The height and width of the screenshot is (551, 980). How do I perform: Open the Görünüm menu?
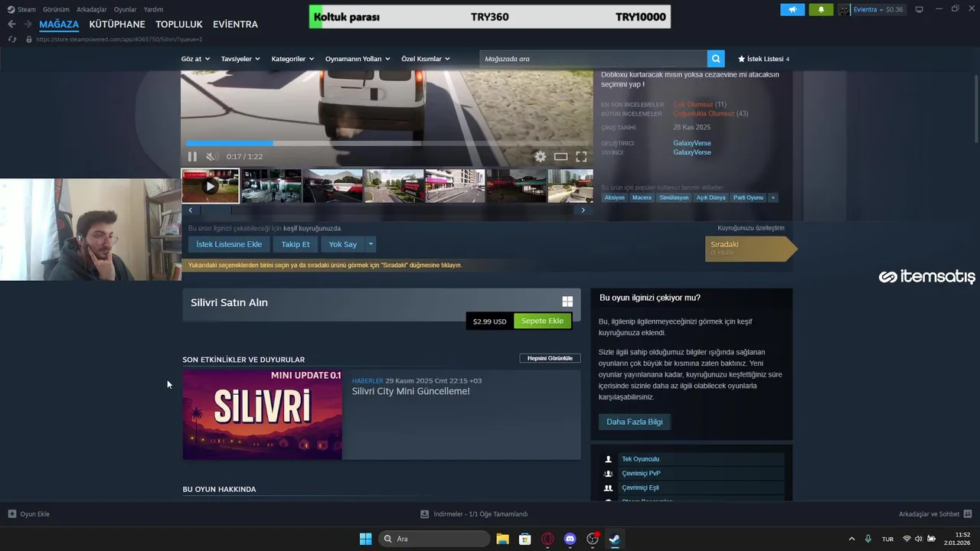pos(56,9)
